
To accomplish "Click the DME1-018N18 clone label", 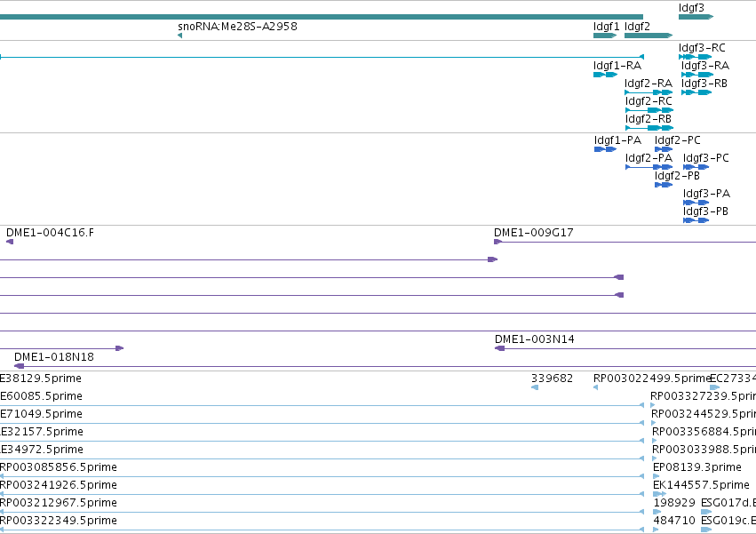I will click(54, 357).
